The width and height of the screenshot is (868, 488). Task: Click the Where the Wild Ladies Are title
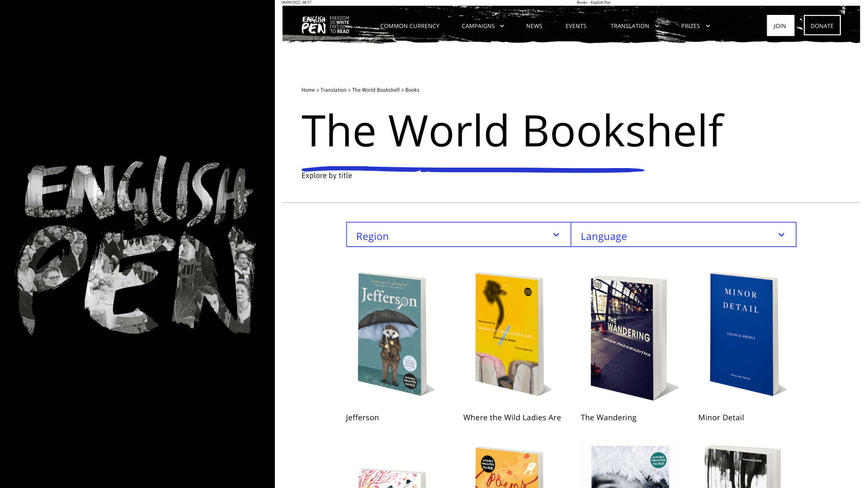point(512,418)
